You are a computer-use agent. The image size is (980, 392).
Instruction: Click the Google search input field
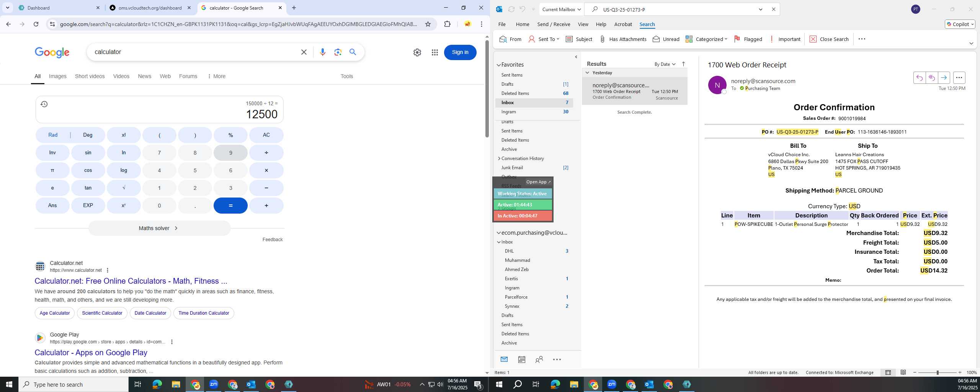pyautogui.click(x=195, y=52)
